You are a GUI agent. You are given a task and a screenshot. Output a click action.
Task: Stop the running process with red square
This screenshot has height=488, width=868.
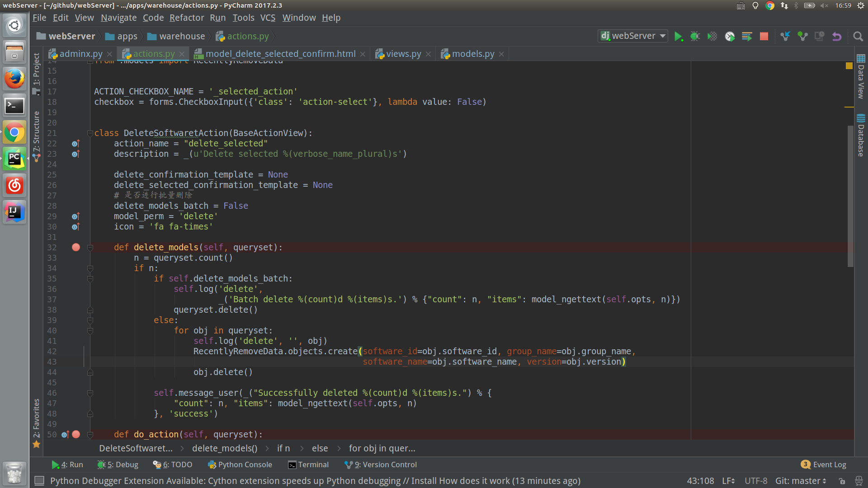764,36
